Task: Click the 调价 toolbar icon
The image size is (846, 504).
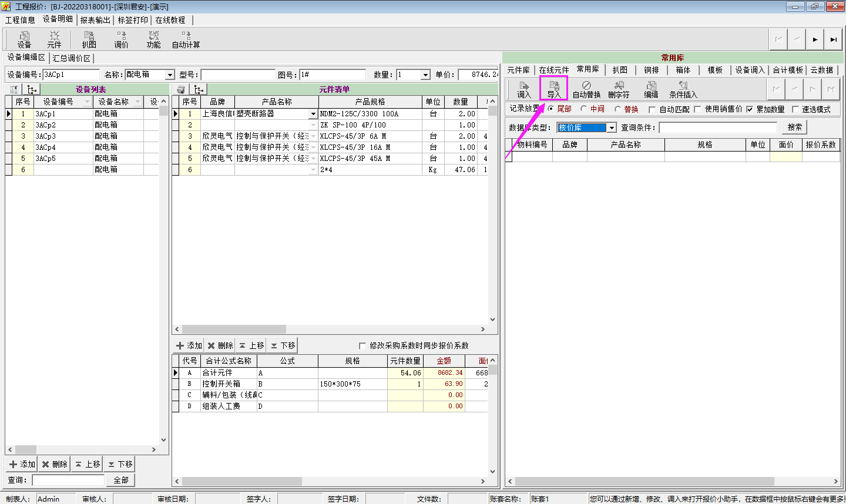Action: (x=121, y=39)
